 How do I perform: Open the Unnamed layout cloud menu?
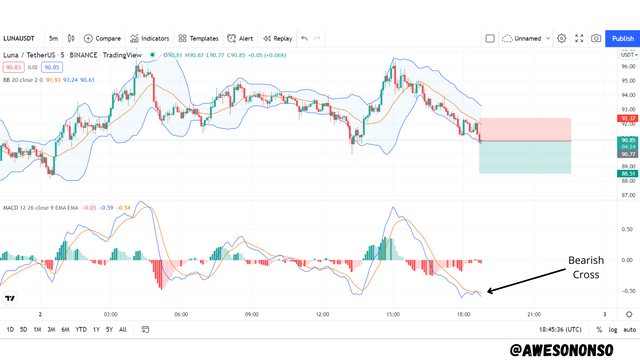point(522,38)
